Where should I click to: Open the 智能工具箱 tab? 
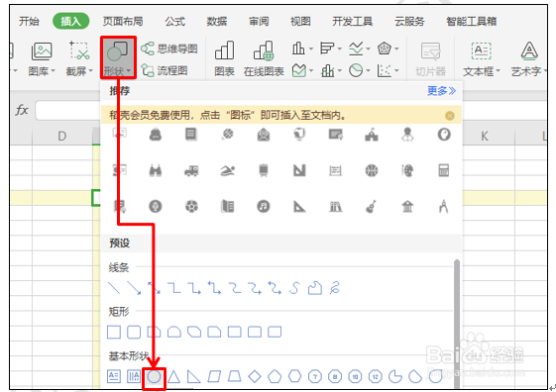(471, 21)
